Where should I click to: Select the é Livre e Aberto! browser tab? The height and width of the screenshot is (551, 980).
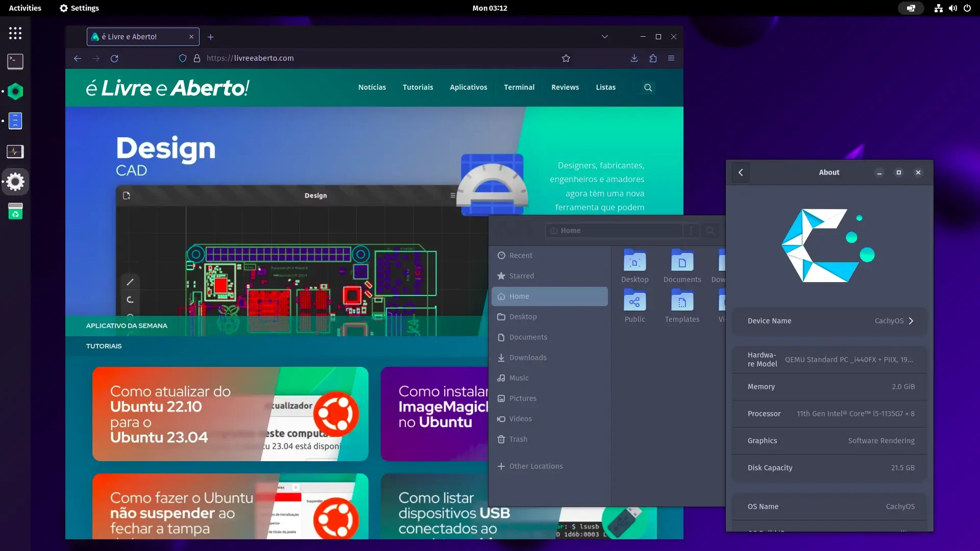pyautogui.click(x=143, y=37)
